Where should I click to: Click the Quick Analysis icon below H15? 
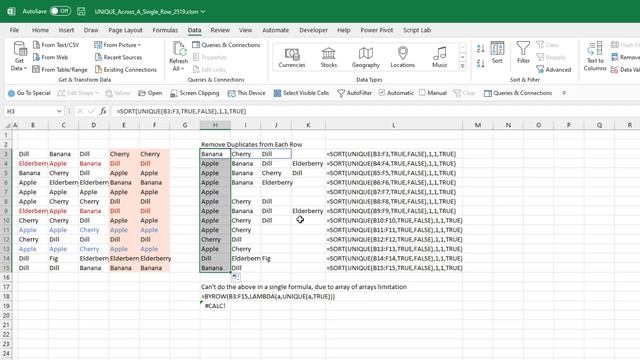236,277
